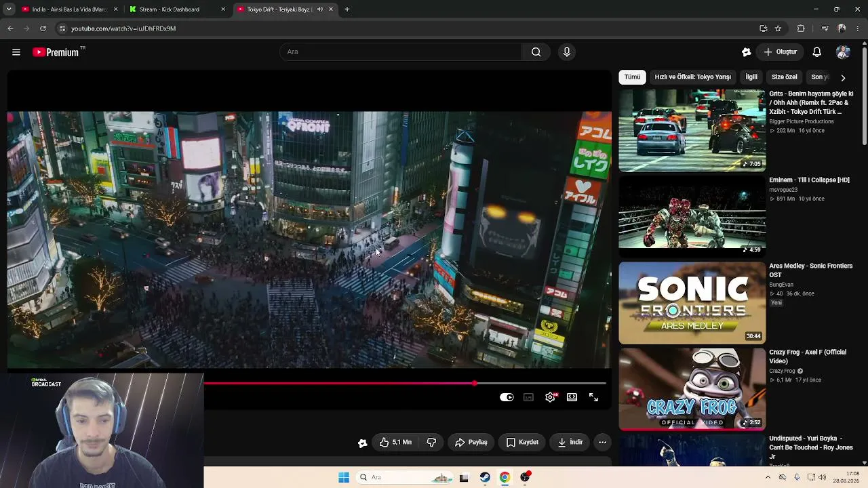Open the Crazy Frog - Axel F video title
Screen dimensions: 868x488
pyautogui.click(x=808, y=357)
